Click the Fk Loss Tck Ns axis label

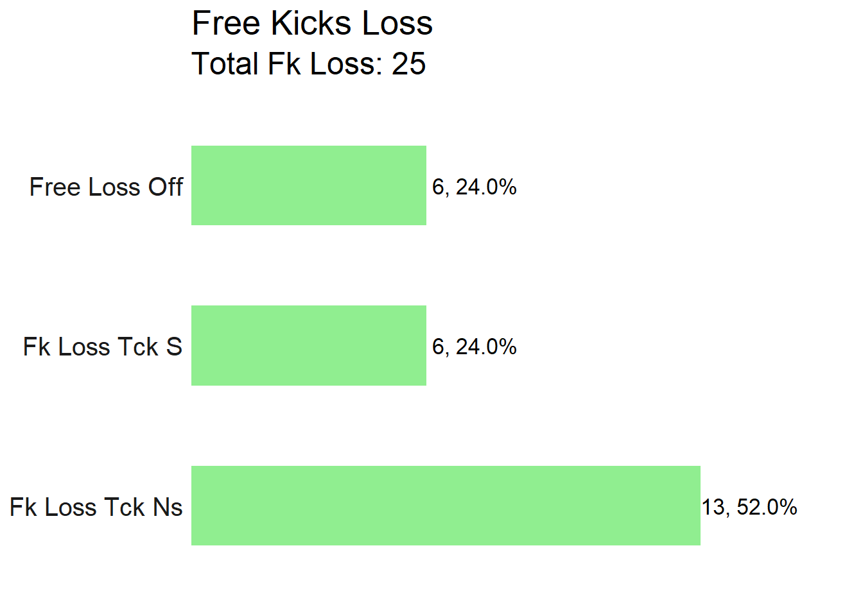tap(96, 507)
